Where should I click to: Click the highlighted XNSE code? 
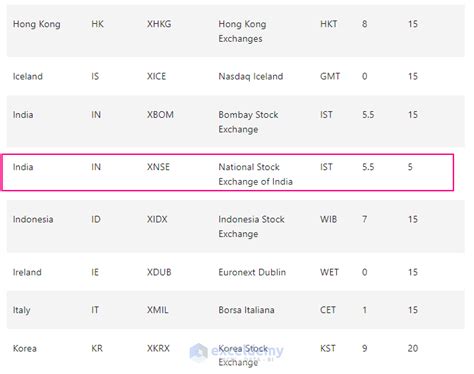pos(158,167)
